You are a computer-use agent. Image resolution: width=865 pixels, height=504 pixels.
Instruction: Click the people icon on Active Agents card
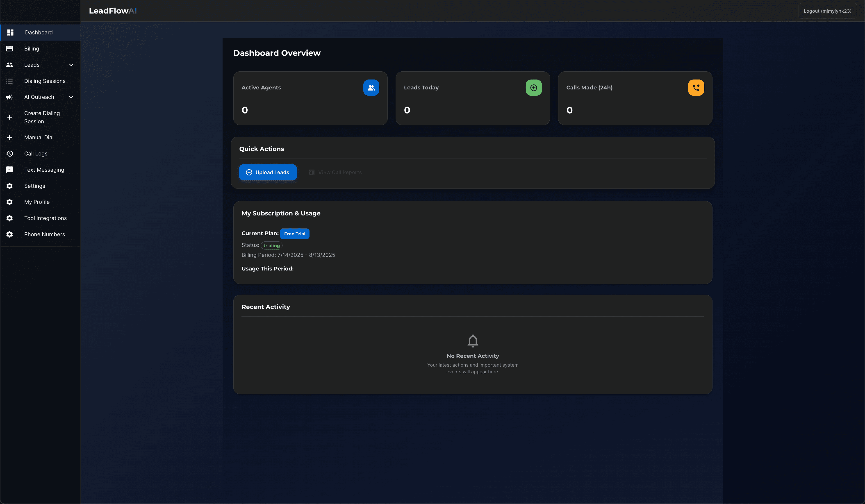point(371,87)
